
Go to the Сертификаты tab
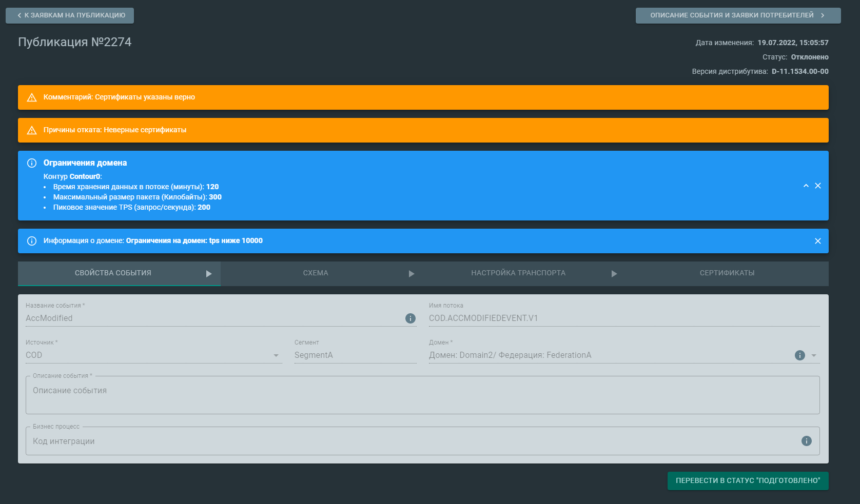point(727,273)
